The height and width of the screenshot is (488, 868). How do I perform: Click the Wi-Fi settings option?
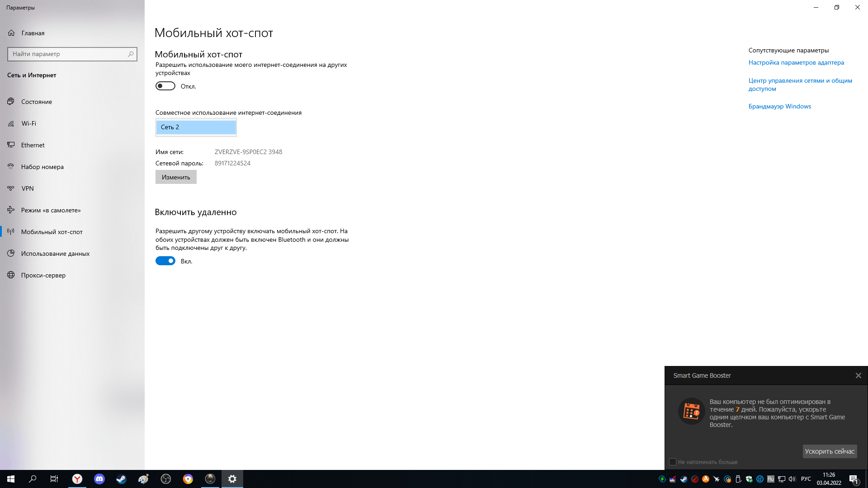28,123
